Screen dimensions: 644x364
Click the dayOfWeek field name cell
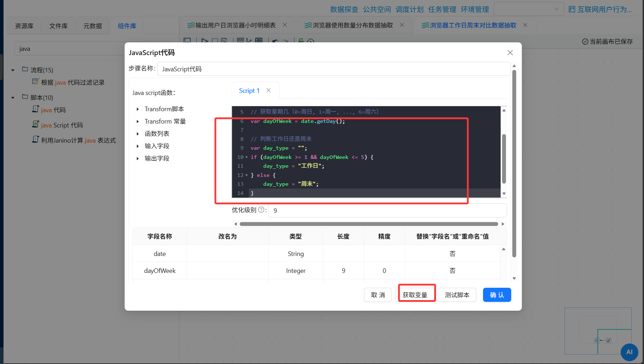point(160,271)
